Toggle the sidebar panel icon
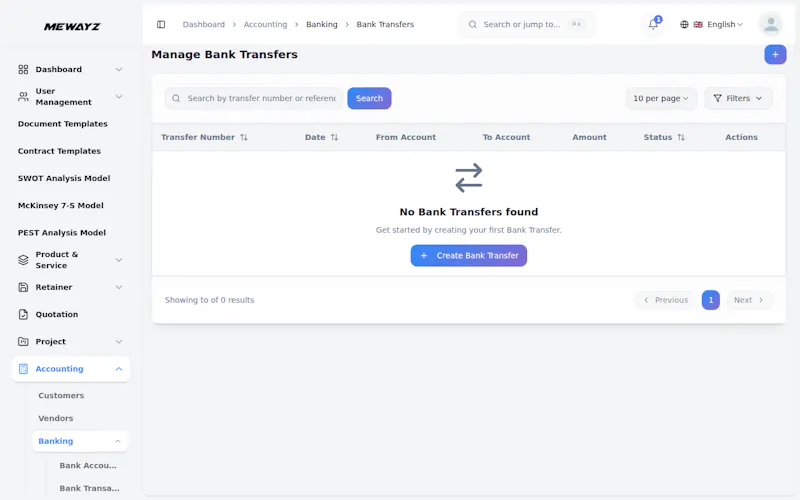Viewport: 800px width, 500px height. 161,24
